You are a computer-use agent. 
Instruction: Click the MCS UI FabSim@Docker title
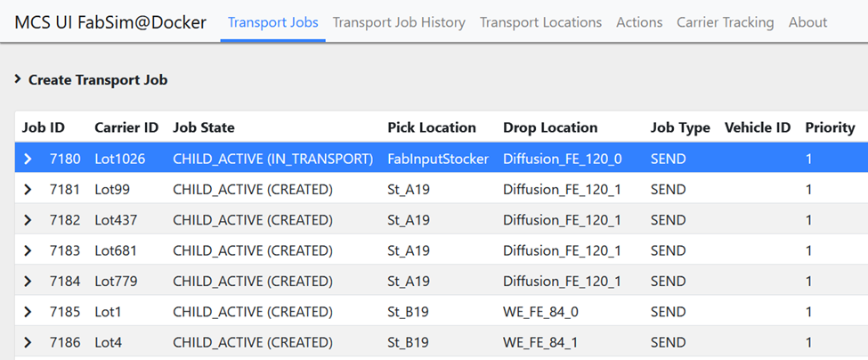point(110,22)
